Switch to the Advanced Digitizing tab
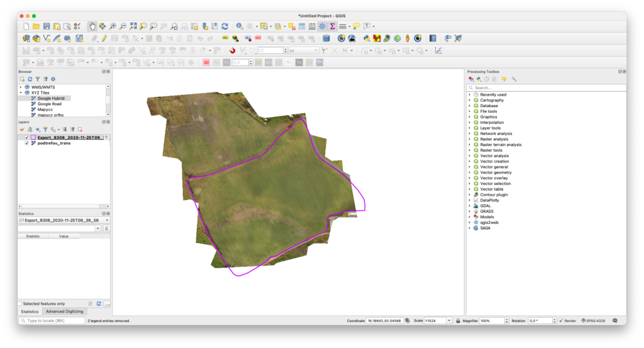Image resolution: width=644 pixels, height=348 pixels. pos(65,312)
